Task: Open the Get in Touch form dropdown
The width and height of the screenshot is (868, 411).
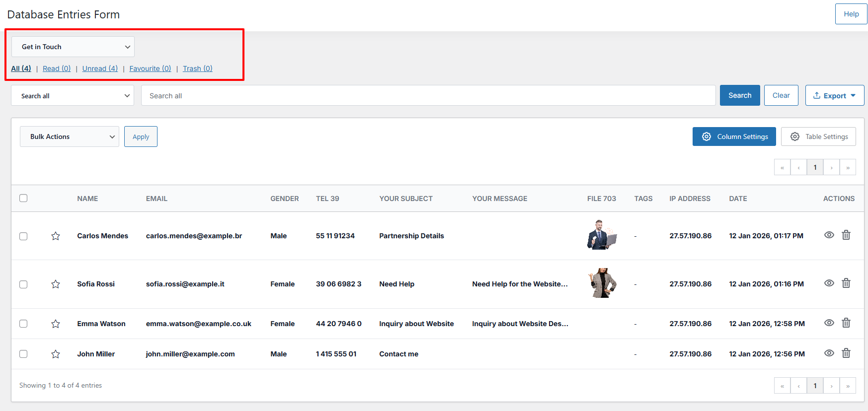Action: pyautogui.click(x=73, y=47)
